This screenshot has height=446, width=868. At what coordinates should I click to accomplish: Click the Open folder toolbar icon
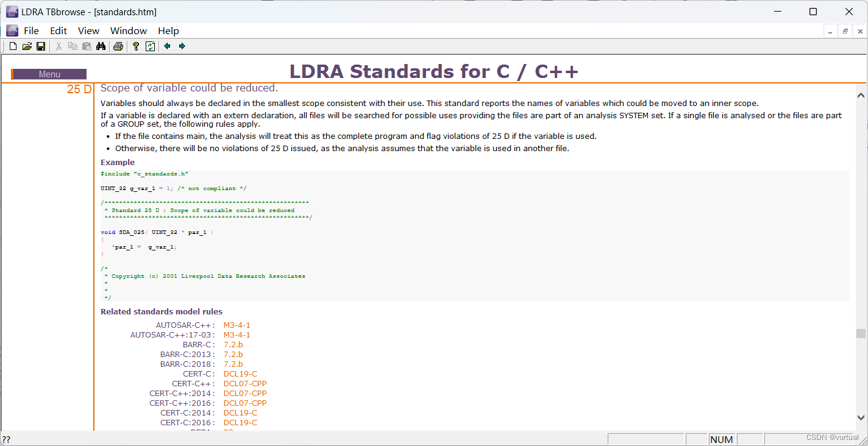tap(27, 46)
